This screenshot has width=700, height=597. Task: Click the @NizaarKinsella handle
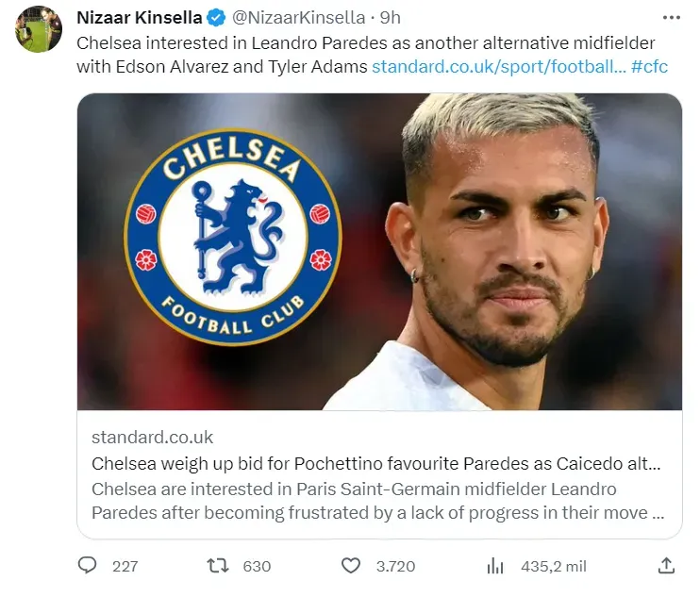pyautogui.click(x=296, y=18)
